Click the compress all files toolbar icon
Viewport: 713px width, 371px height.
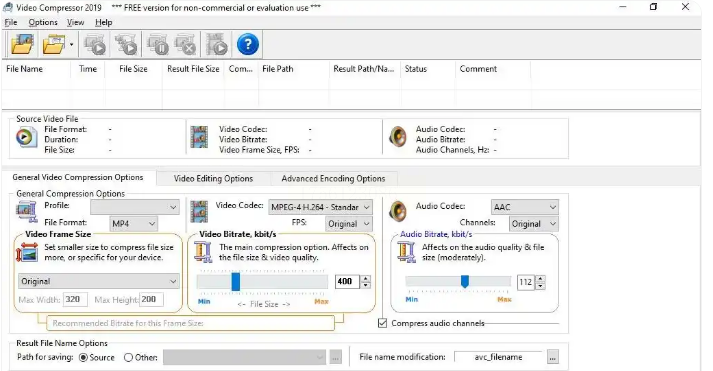click(x=126, y=45)
